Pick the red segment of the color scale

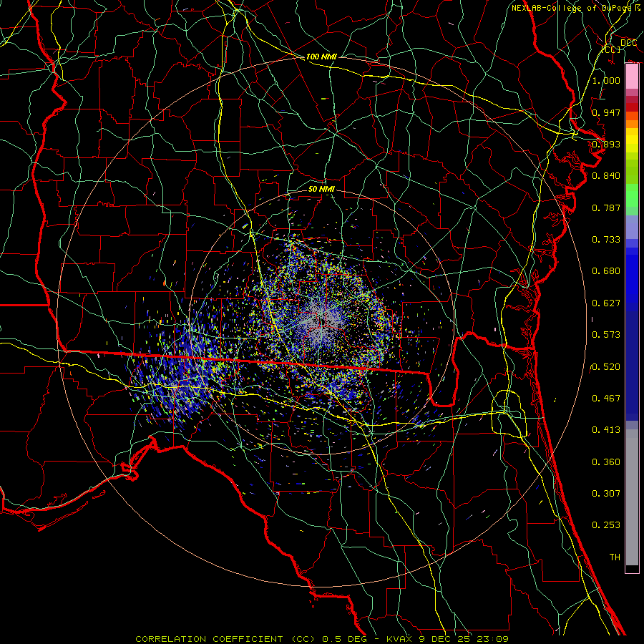click(632, 107)
